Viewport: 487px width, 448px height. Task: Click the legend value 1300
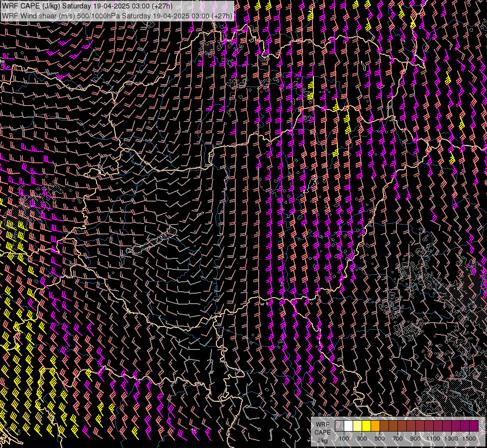point(451,439)
